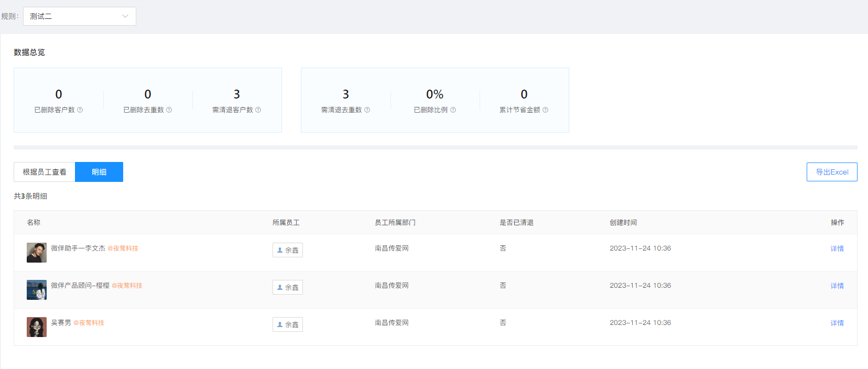Click 余鑫 employee tag in 吴赛男 row

[x=288, y=325]
